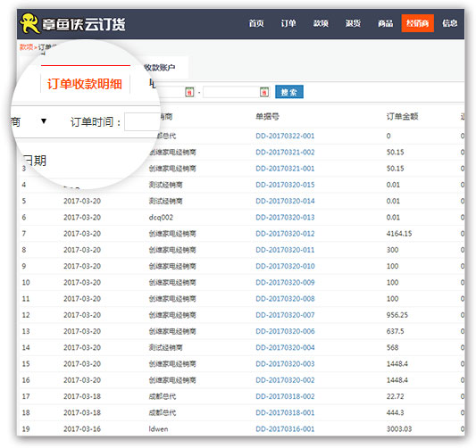Viewport: 476px width, 448px height.
Task: Select the dealer cell dcq002
Action: point(161,217)
